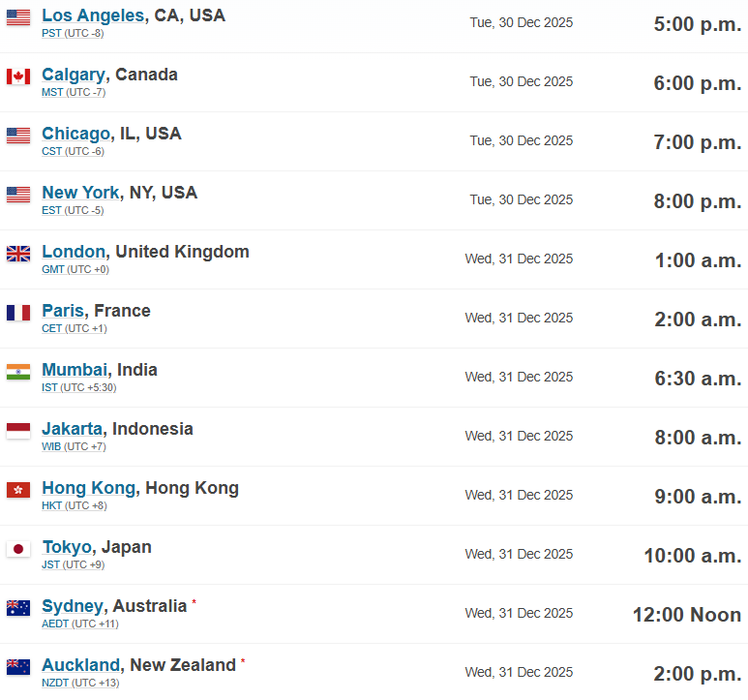This screenshot has height=700, width=748.
Task: Click the US flag next to Los Angeles
Action: 18,17
